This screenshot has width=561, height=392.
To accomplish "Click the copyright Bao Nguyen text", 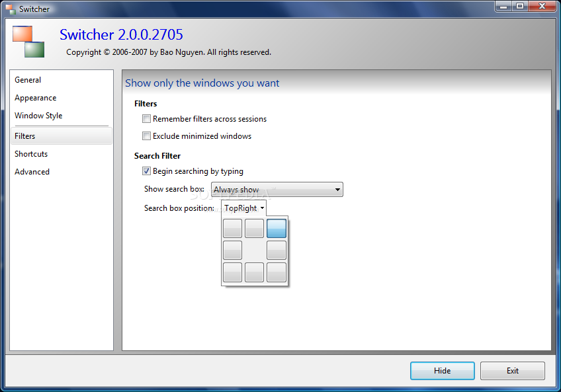I will pyautogui.click(x=169, y=52).
